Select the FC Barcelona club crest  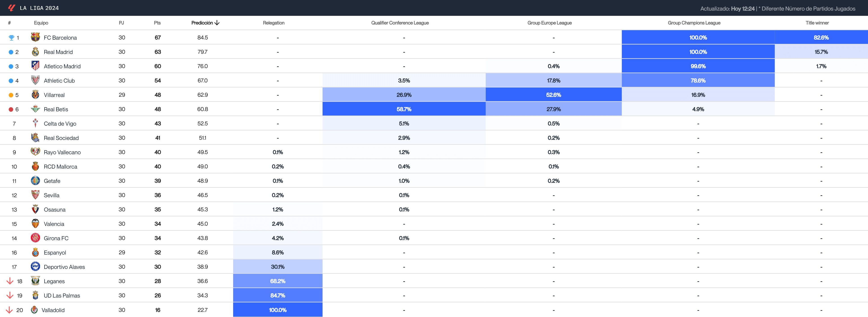36,37
